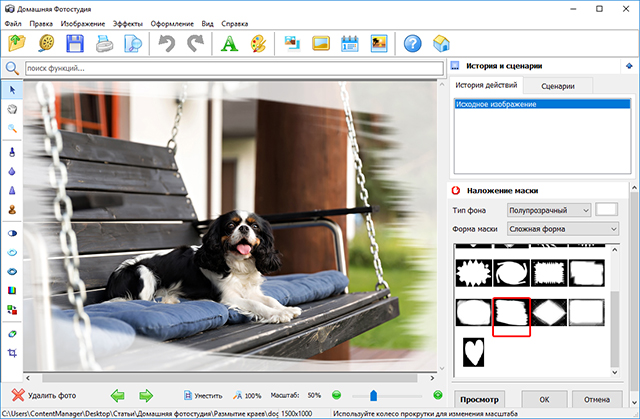The image size is (640, 419).
Task: Open the Файл menu
Action: (13, 24)
